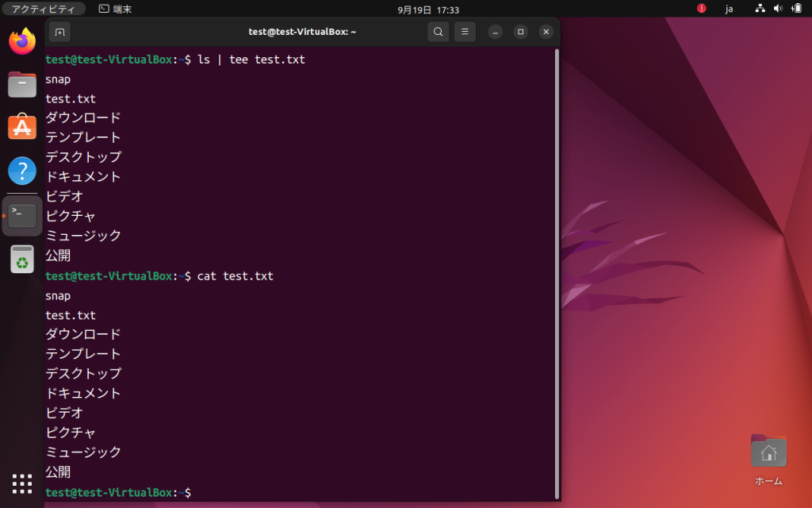Click the terminal search magnifier icon
Viewport: 812px width, 508px height.
[438, 32]
